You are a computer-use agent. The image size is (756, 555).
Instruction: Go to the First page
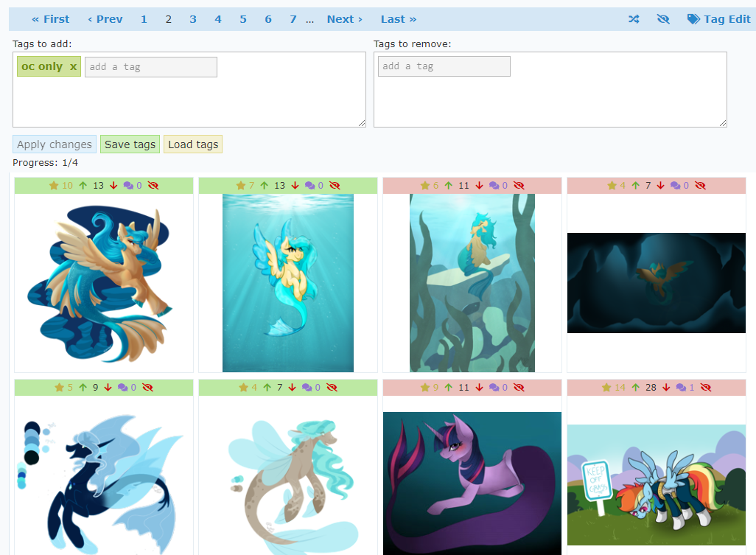(51, 19)
